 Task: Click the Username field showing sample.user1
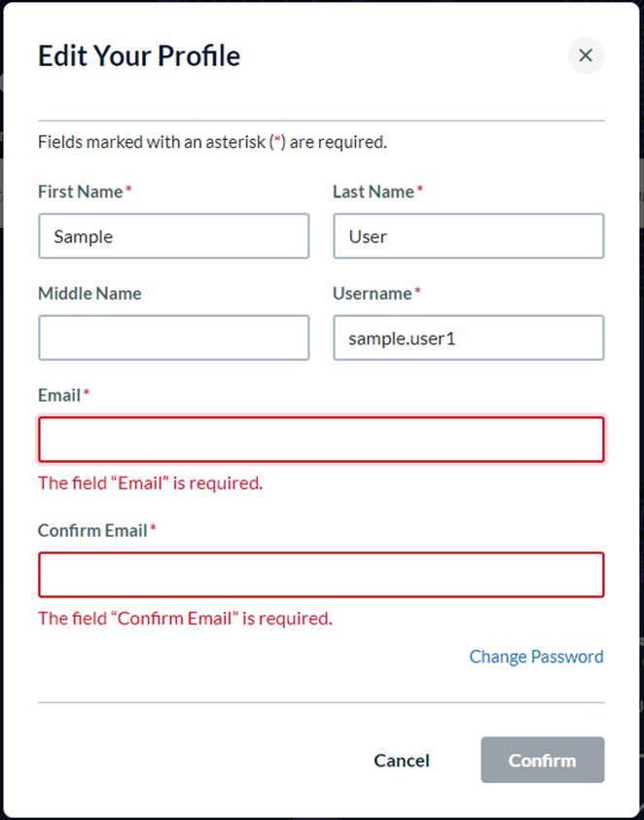coord(469,338)
